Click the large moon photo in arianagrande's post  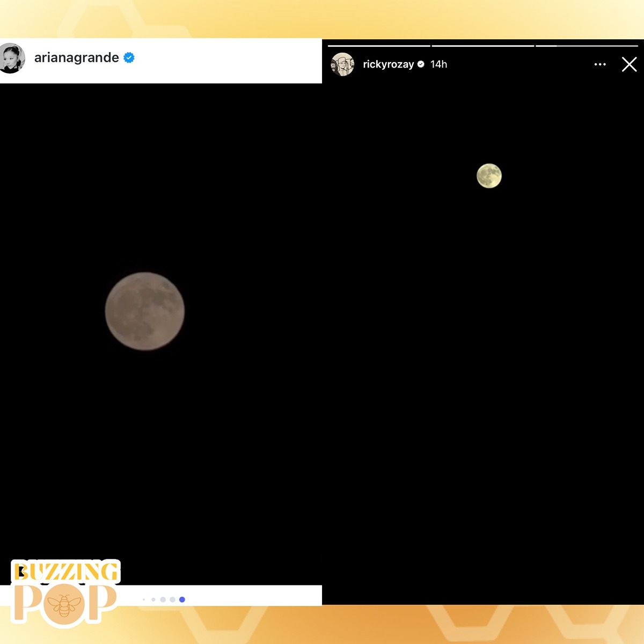click(145, 311)
